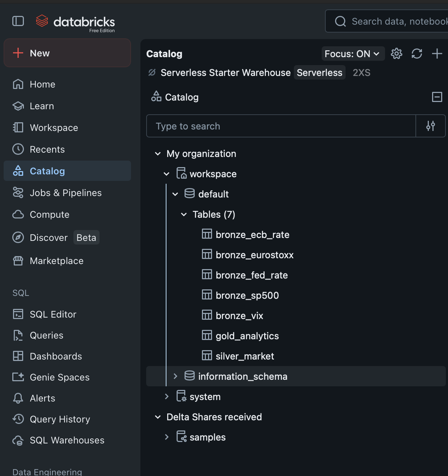Collapse all with the minus box icon
The image size is (448, 476).
(x=437, y=97)
